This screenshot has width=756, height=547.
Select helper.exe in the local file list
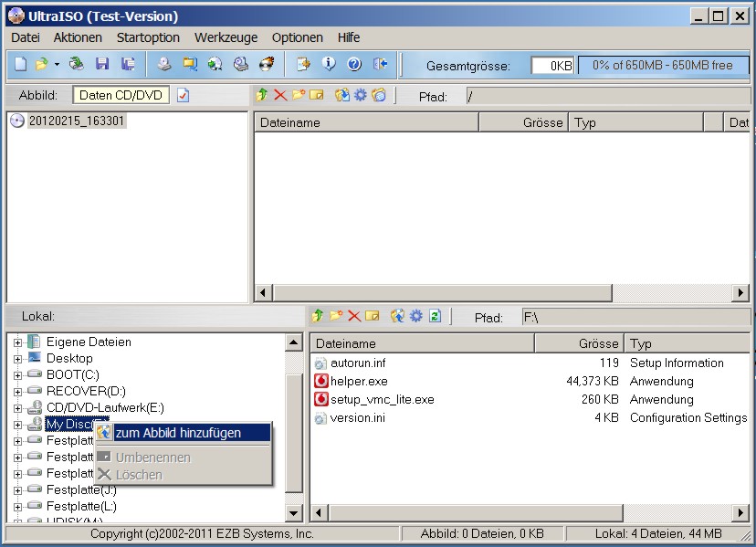(359, 381)
